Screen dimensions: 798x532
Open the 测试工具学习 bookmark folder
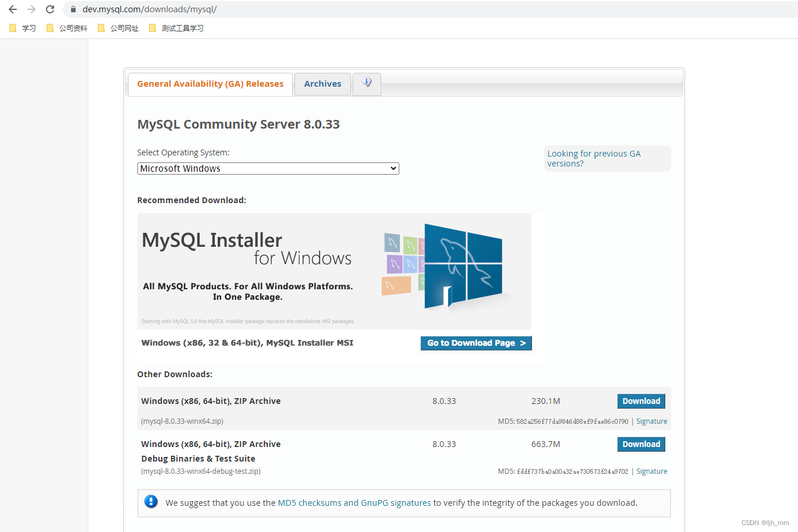tap(176, 28)
